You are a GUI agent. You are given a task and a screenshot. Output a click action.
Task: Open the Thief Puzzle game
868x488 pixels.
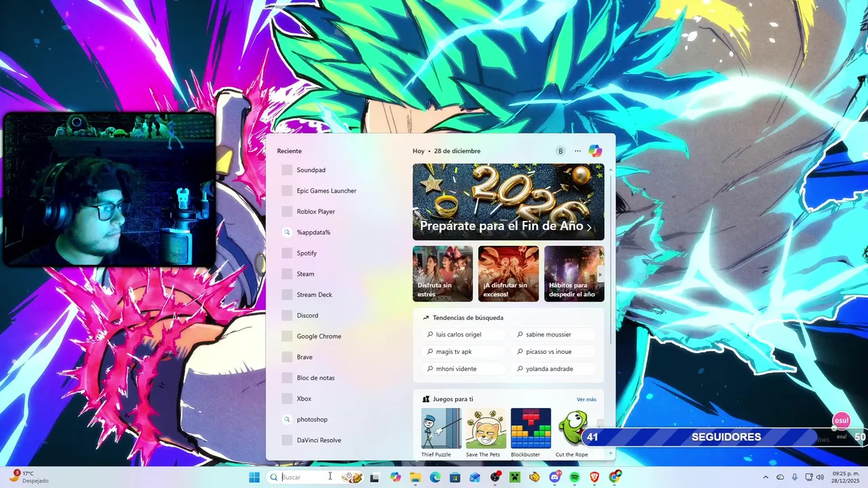pyautogui.click(x=441, y=432)
